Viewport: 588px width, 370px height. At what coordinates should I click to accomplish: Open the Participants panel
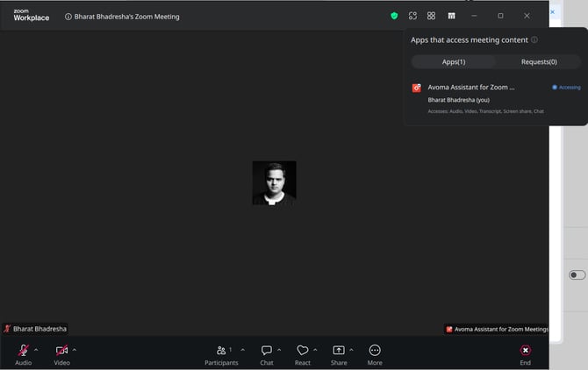coord(221,354)
